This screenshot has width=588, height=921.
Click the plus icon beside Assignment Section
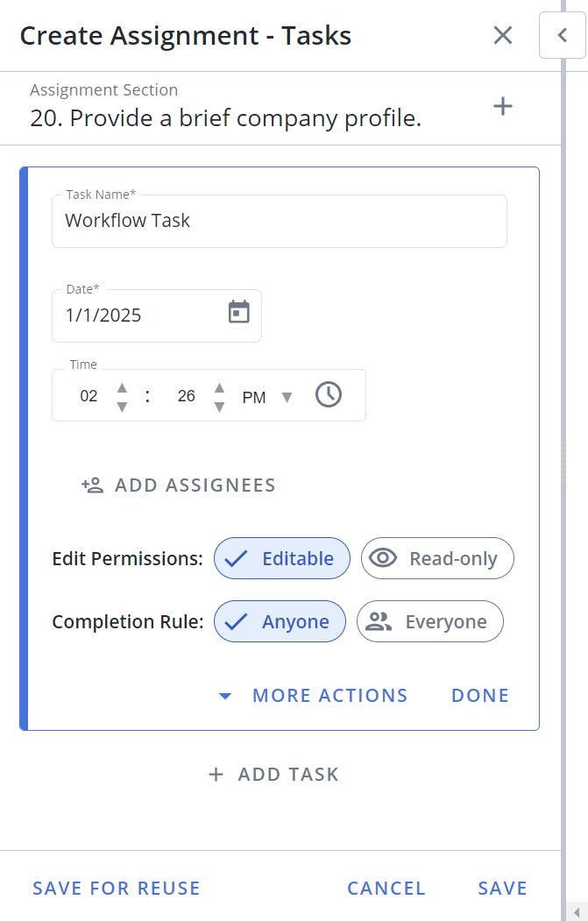coord(503,106)
